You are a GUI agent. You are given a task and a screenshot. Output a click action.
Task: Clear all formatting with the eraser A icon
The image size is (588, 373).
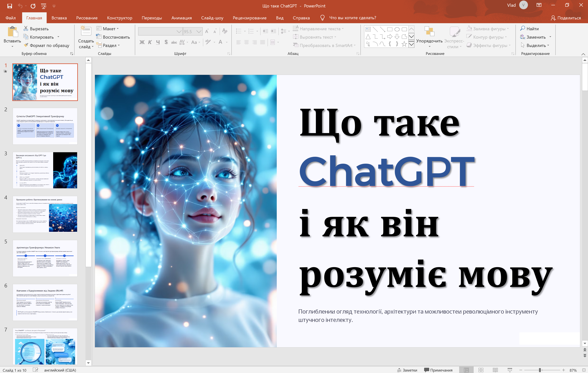pyautogui.click(x=225, y=31)
